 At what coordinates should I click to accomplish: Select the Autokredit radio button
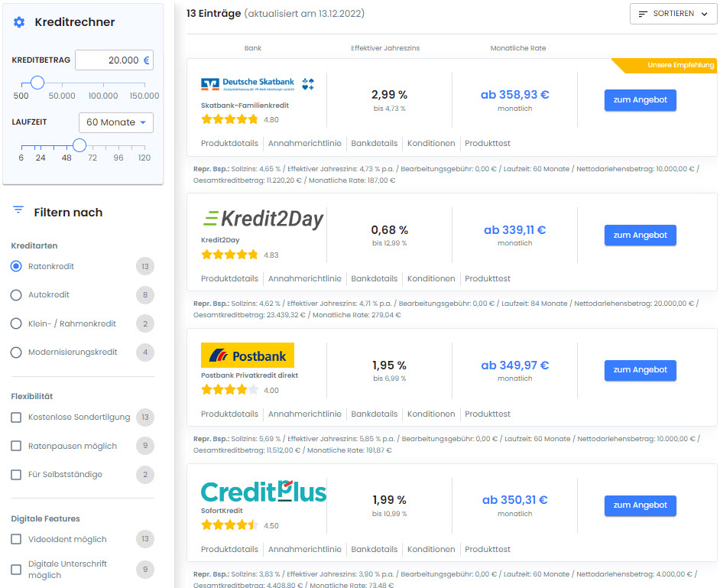click(x=16, y=295)
